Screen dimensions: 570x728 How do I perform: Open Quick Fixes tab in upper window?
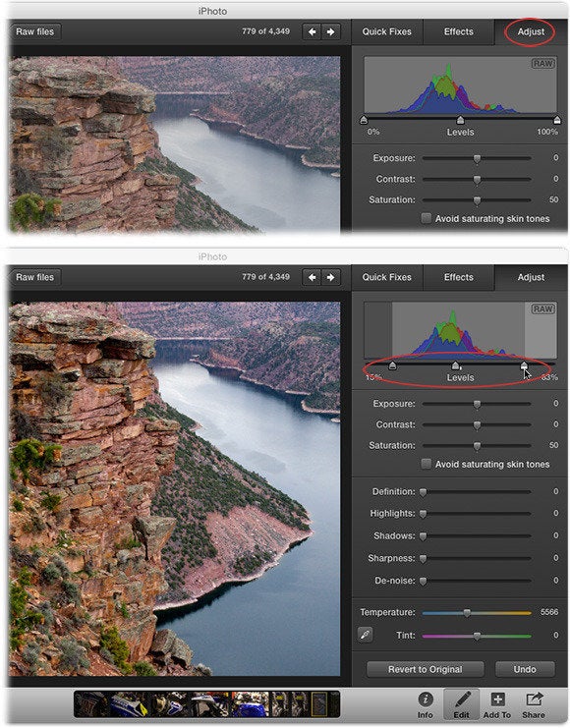[387, 31]
